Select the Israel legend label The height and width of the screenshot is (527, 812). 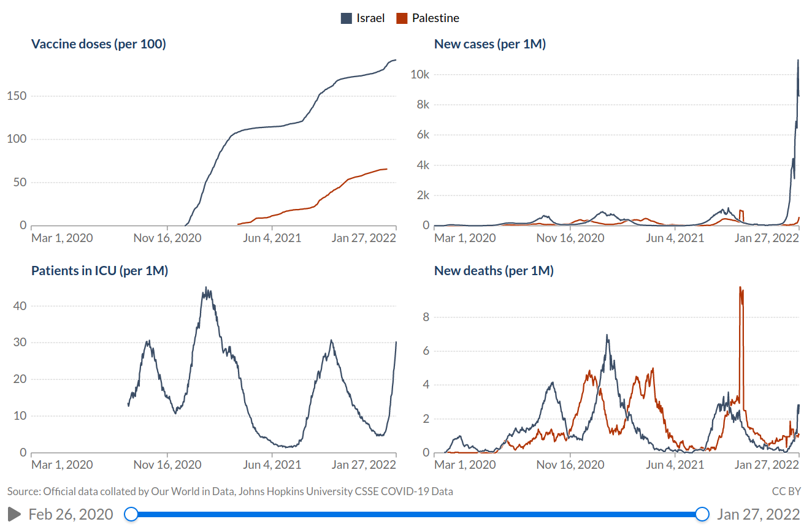pos(370,18)
